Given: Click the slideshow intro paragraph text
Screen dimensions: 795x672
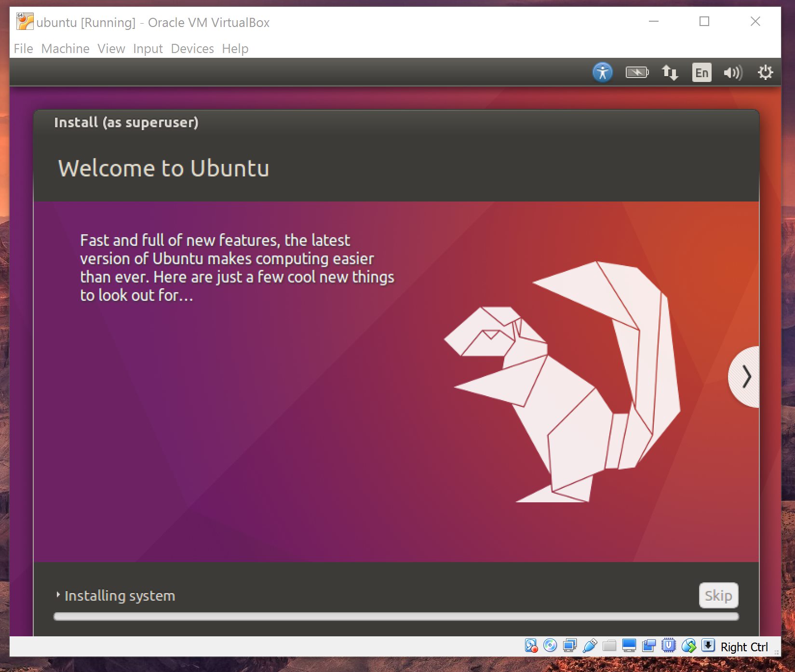Looking at the screenshot, I should pos(237,268).
